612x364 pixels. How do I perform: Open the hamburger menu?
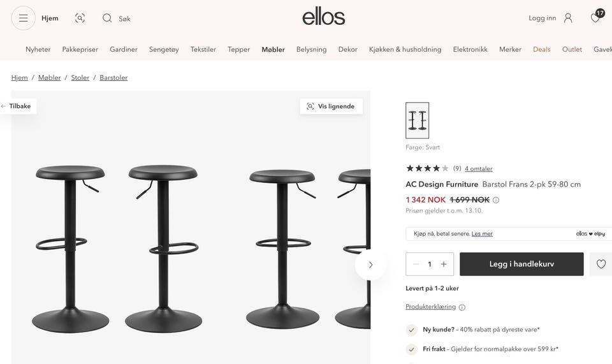pos(24,18)
